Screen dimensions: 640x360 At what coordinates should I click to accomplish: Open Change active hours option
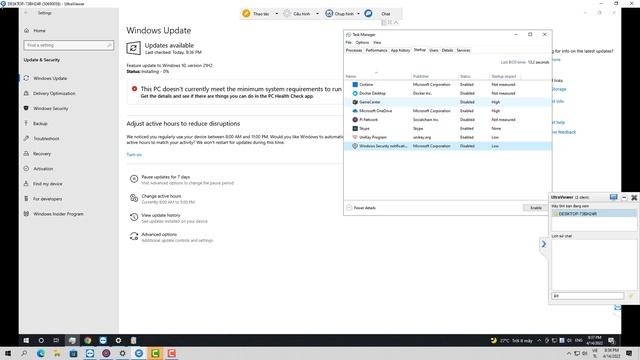click(x=161, y=196)
